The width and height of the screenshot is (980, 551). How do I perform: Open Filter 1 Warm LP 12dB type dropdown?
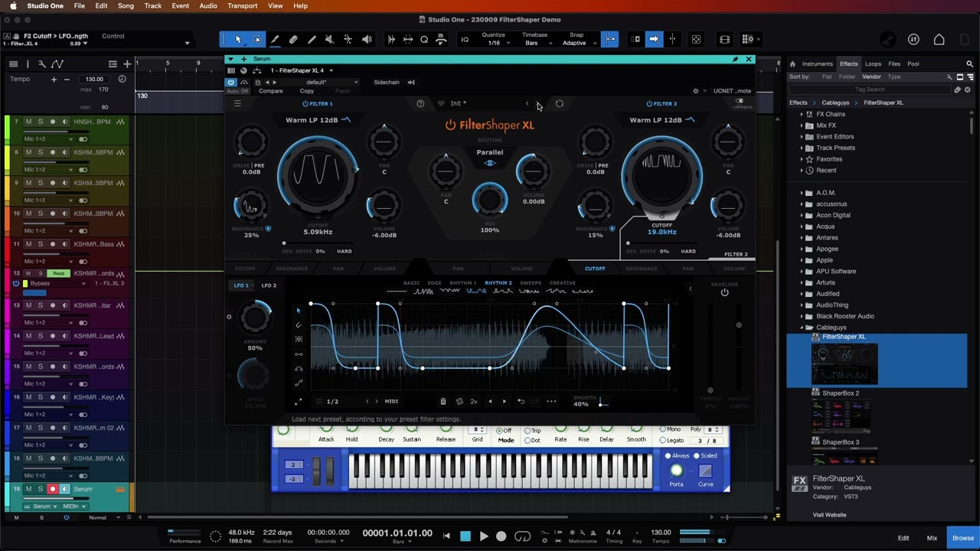[318, 120]
